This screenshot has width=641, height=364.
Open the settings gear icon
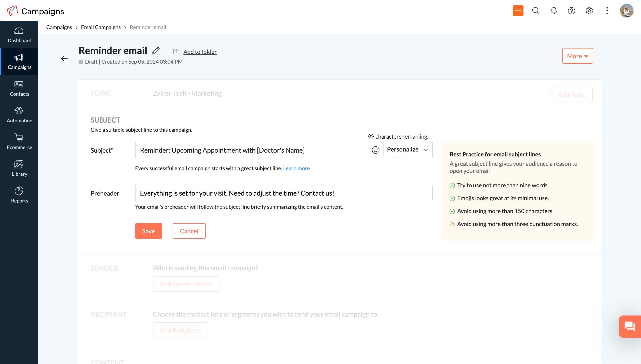[589, 11]
